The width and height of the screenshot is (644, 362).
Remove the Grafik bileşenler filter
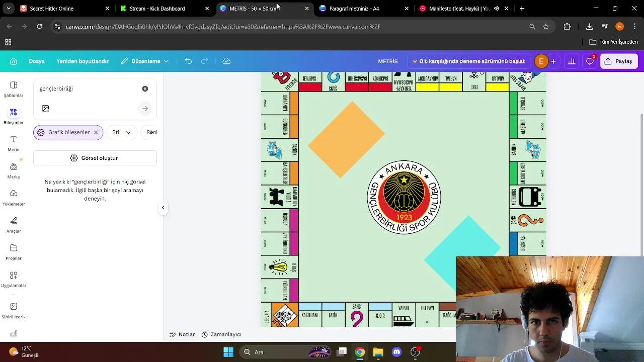click(96, 132)
